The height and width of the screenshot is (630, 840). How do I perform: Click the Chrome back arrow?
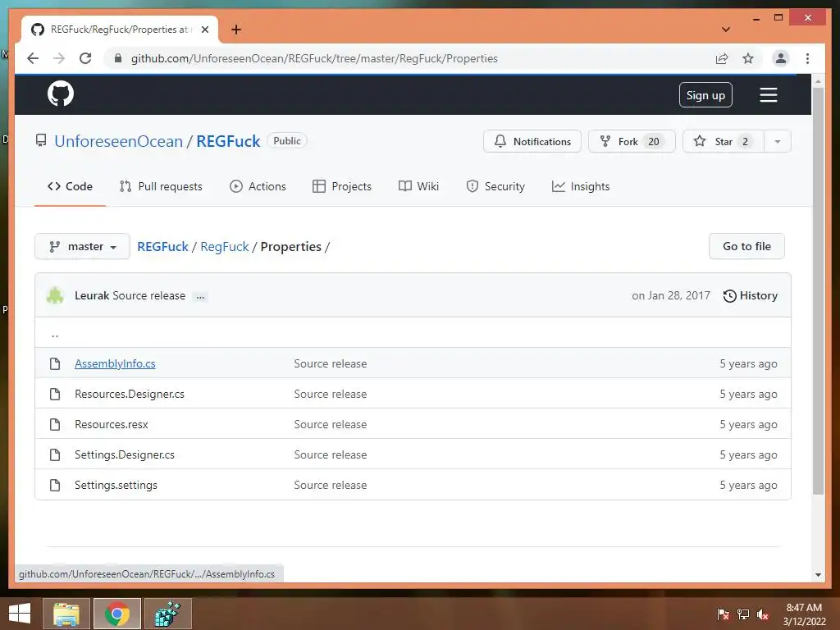(33, 58)
